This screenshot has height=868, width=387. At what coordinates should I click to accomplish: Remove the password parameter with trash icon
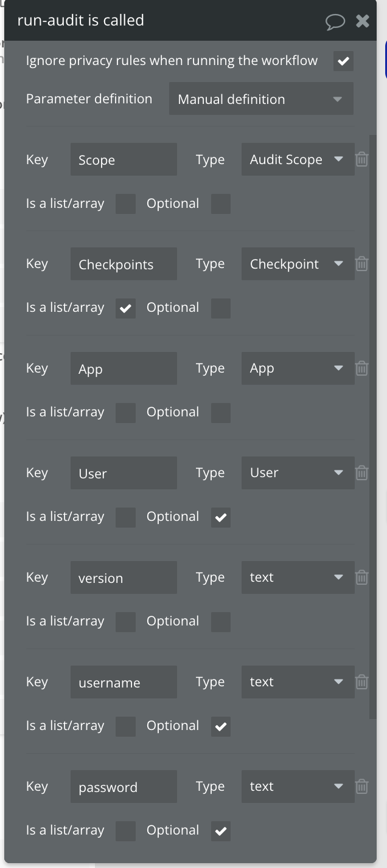pos(361,787)
